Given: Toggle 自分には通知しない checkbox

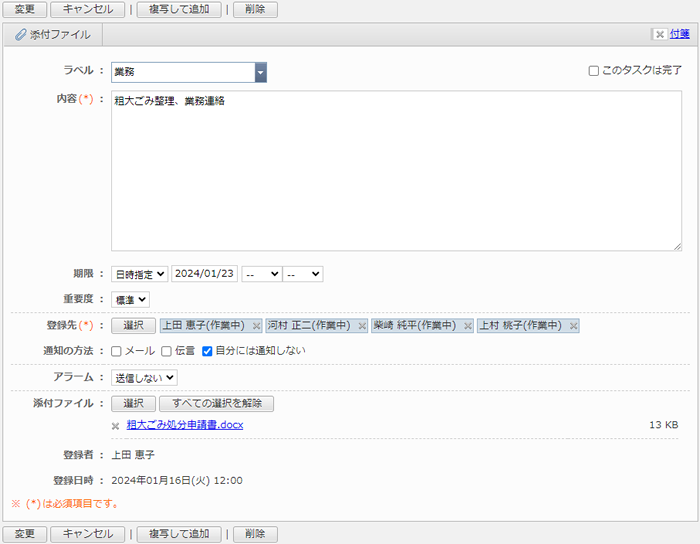Looking at the screenshot, I should coord(208,351).
